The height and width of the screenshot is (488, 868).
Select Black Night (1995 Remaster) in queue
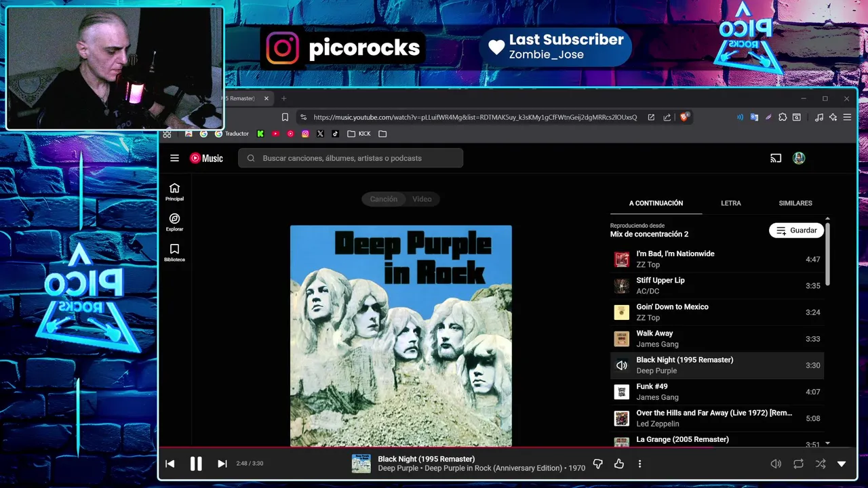[x=717, y=365]
